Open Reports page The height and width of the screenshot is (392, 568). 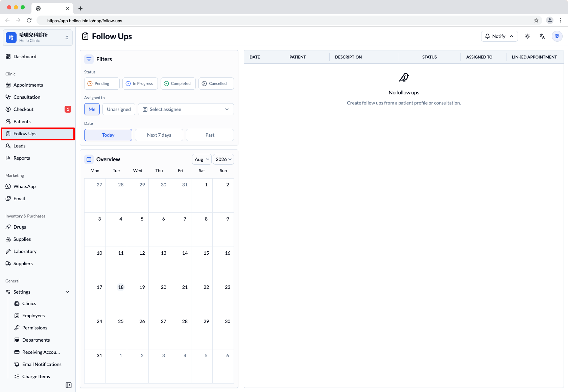click(x=38, y=158)
